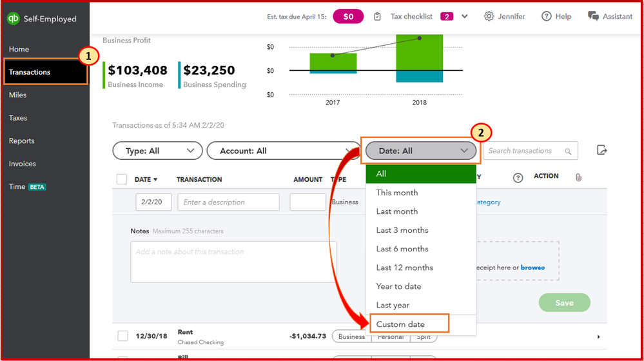This screenshot has height=361, width=644.
Task: Click the -$1,034.73 amount cell
Action: pos(307,336)
